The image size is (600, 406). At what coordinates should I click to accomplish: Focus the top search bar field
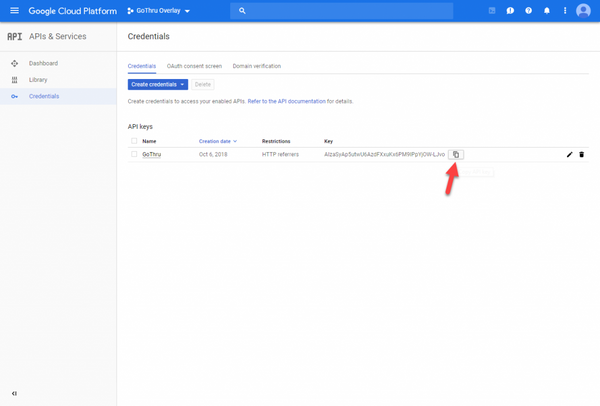coord(341,11)
